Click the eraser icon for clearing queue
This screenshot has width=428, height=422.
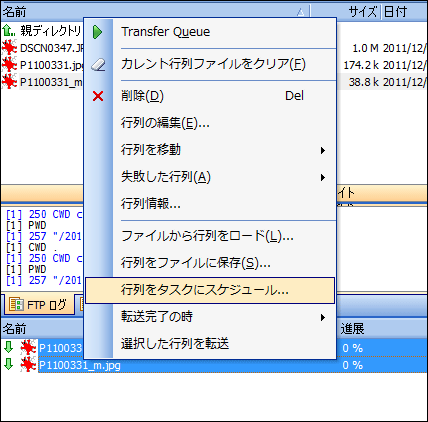[98, 65]
